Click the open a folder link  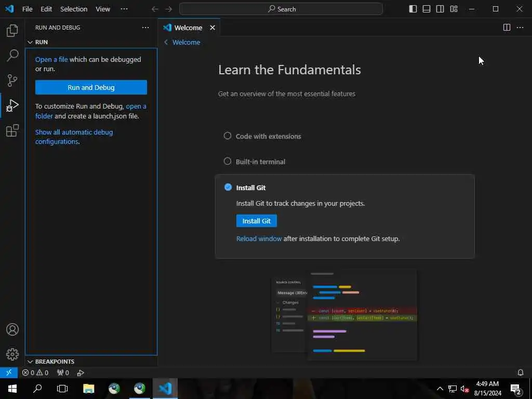90,111
